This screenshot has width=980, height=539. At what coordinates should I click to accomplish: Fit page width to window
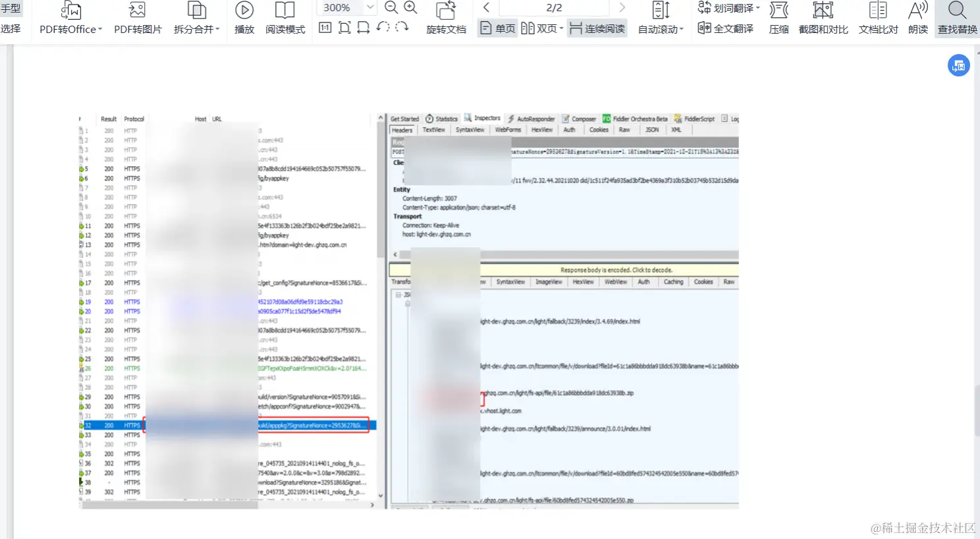coord(363,28)
